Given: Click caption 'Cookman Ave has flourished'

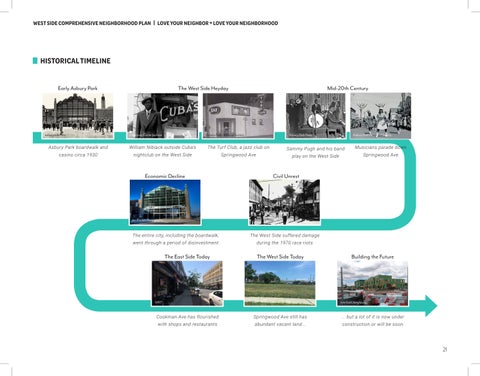Looking at the screenshot, I should (x=188, y=320).
